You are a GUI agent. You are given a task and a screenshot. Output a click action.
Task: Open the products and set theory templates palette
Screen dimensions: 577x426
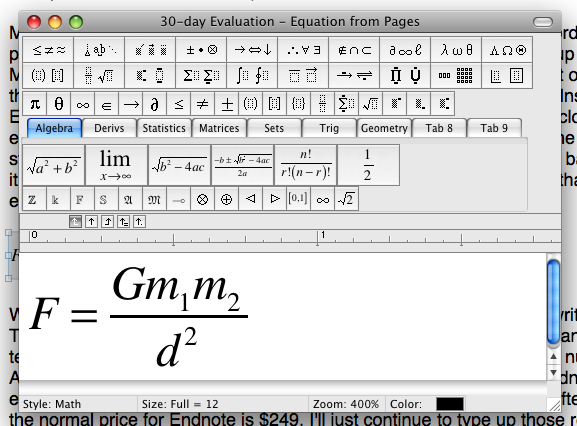(405, 75)
